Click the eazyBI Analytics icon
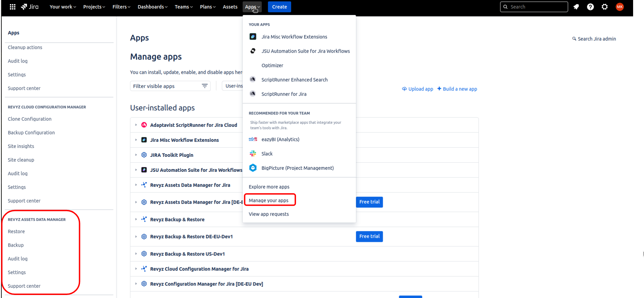The image size is (644, 298). pos(253,139)
